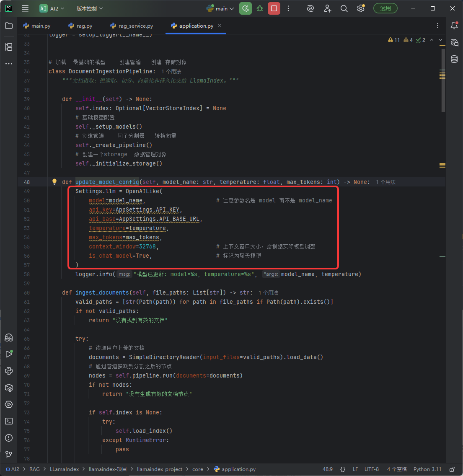
Task: Open the Git version control tool window
Action: pyautogui.click(x=9, y=455)
